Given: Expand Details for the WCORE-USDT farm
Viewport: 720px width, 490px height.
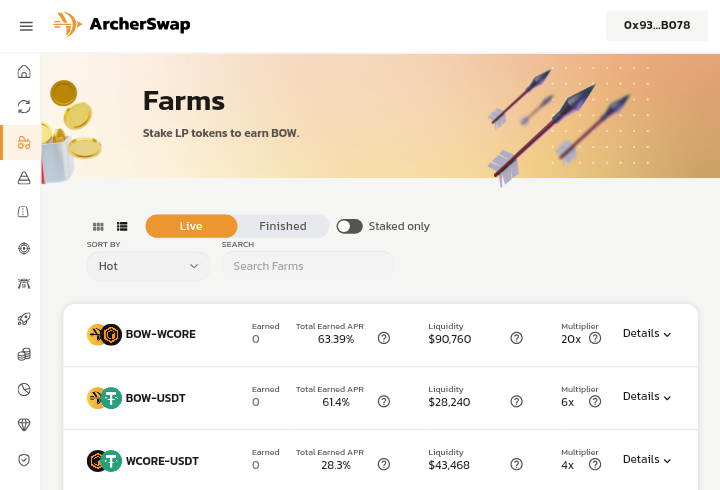Looking at the screenshot, I should 646,460.
